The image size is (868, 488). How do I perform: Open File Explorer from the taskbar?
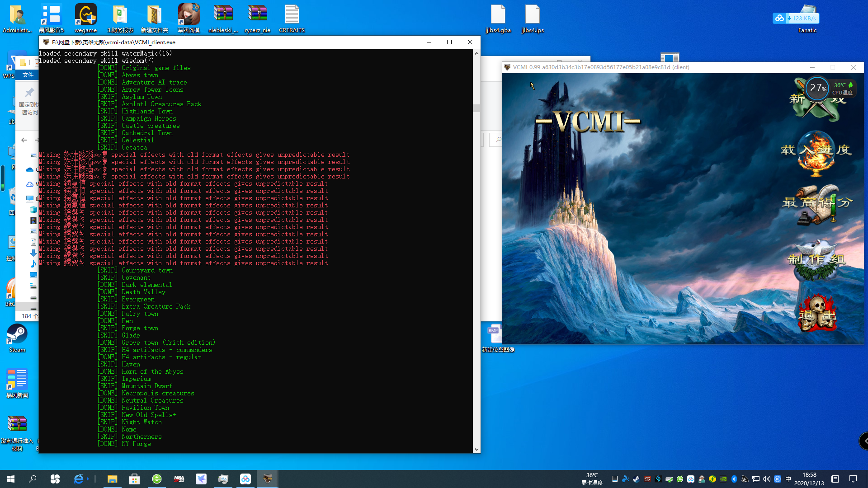[112, 479]
